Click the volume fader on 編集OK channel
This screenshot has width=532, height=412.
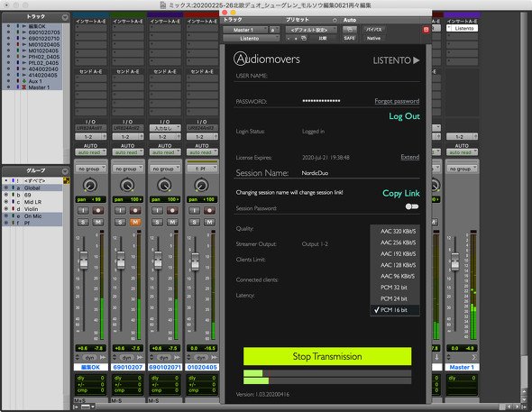click(x=84, y=260)
